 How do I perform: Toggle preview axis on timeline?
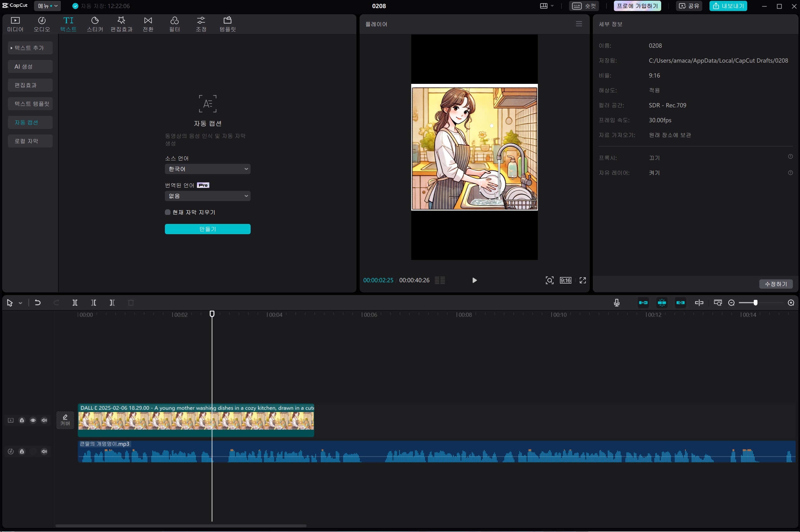(x=699, y=302)
